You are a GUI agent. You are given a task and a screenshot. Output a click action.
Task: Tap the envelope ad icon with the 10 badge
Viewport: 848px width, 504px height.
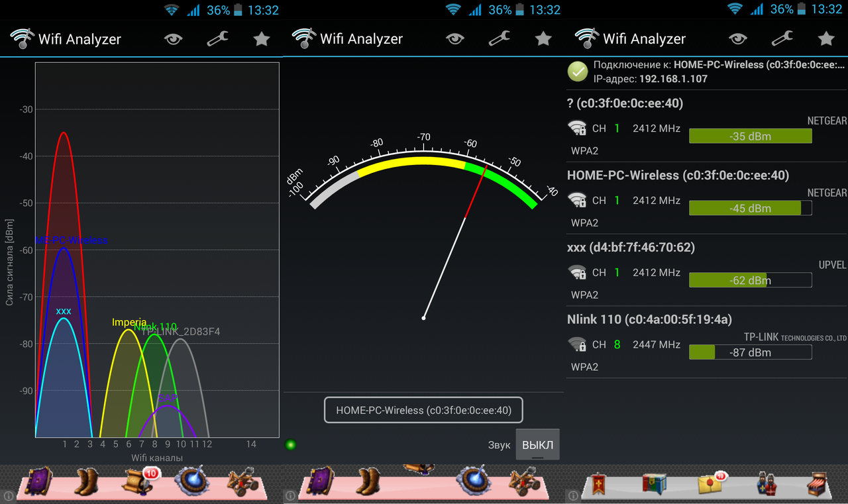click(712, 483)
